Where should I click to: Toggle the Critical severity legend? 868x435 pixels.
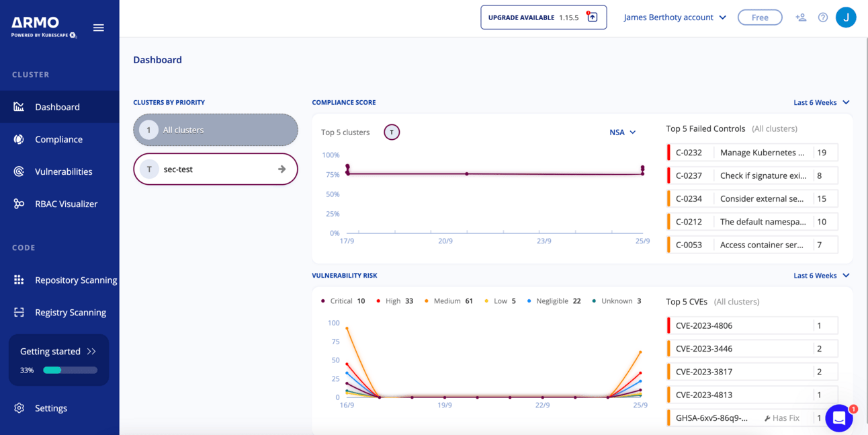point(343,301)
